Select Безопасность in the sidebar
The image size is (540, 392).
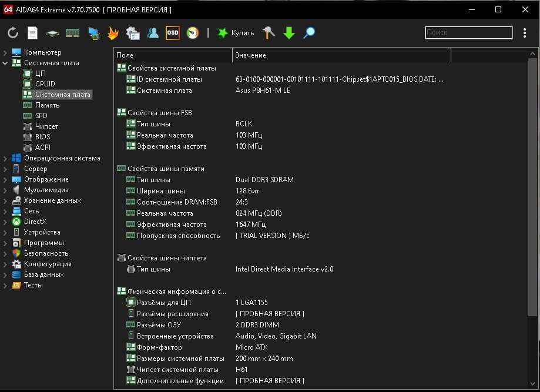click(46, 253)
